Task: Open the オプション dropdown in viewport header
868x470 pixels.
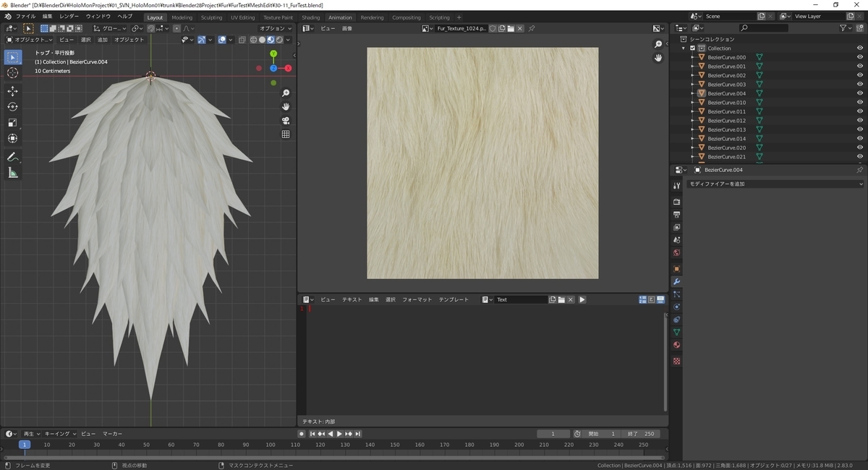Action: click(276, 28)
